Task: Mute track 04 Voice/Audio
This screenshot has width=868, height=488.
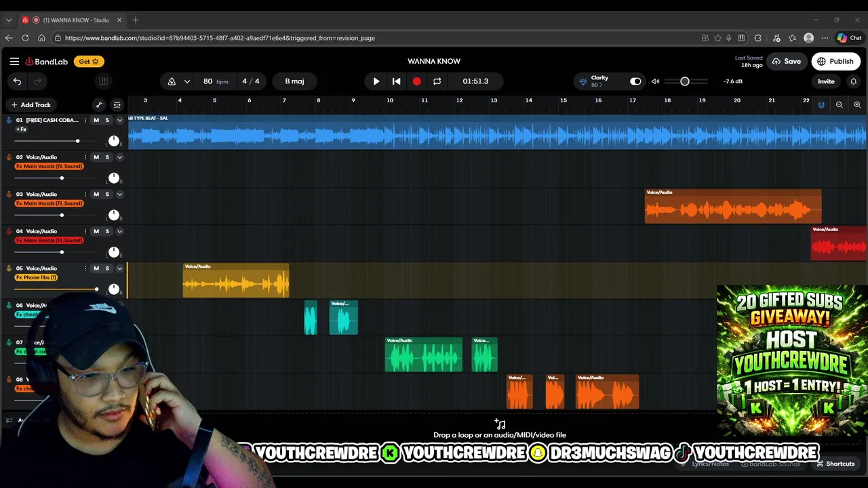Action: (96, 231)
